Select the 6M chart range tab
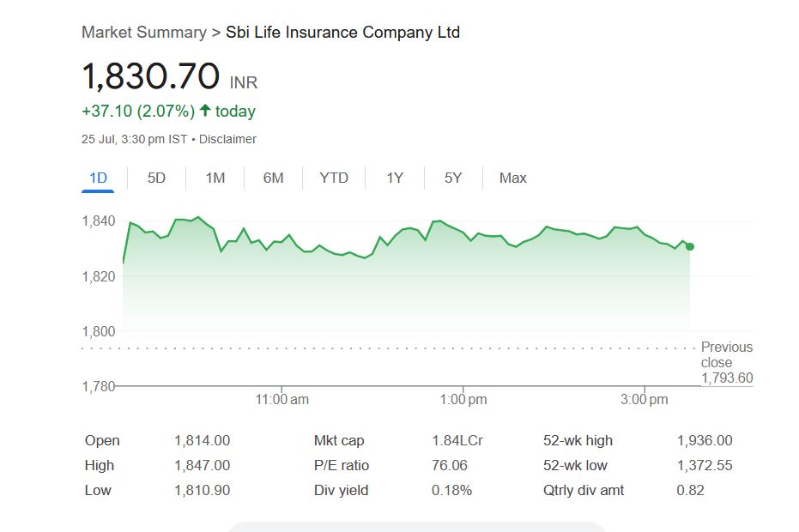This screenshot has width=799, height=532. (273, 178)
